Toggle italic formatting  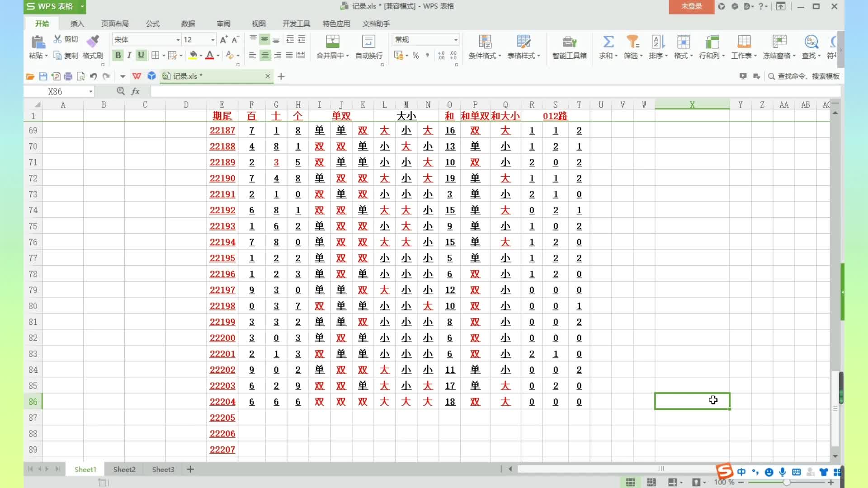(129, 55)
